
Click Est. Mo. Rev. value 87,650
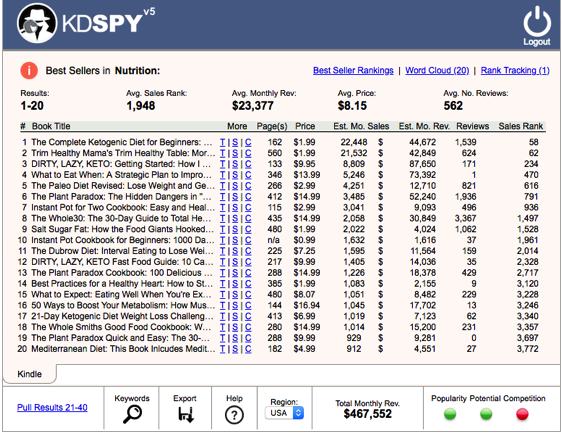coord(423,164)
